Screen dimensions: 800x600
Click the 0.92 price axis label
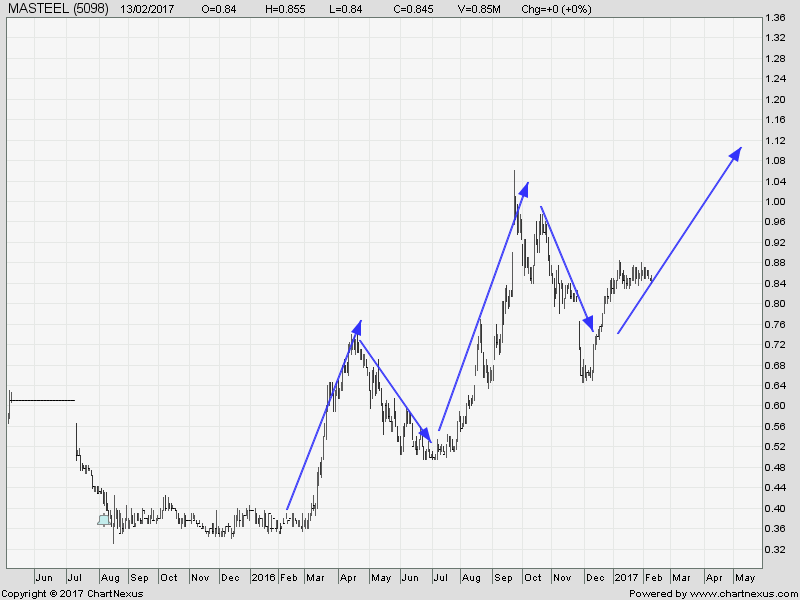[x=776, y=242]
